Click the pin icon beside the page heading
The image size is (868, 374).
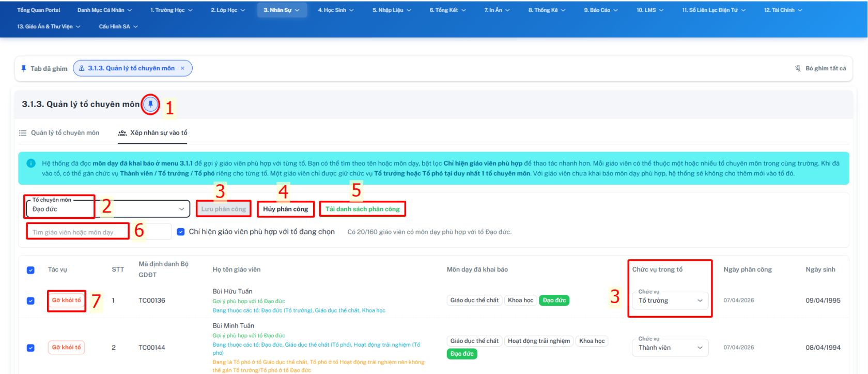(x=150, y=104)
